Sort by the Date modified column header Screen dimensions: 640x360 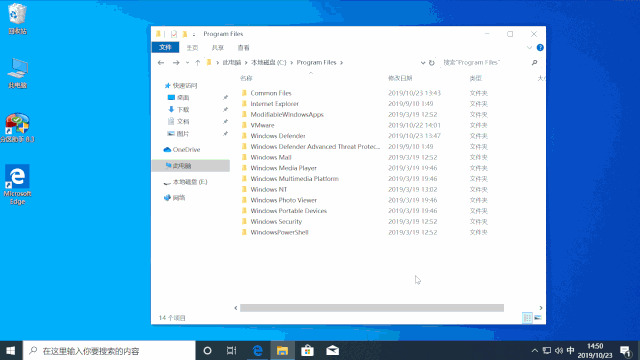(x=400, y=78)
